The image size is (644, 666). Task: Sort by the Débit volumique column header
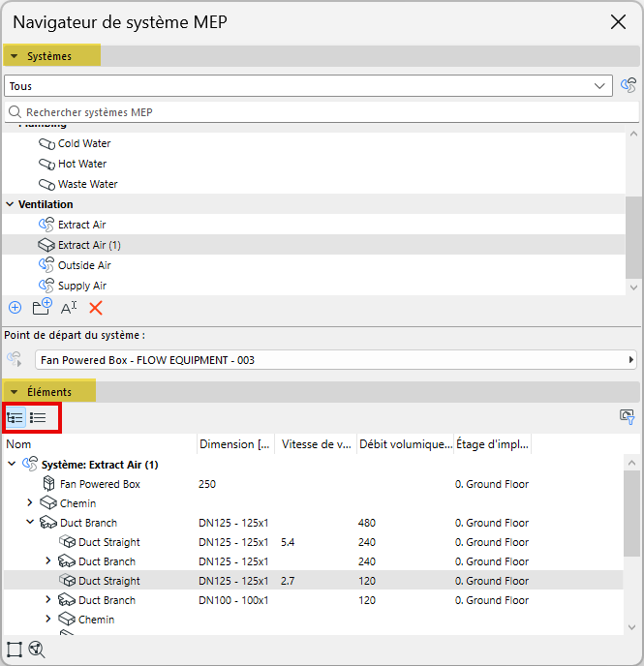coord(406,444)
